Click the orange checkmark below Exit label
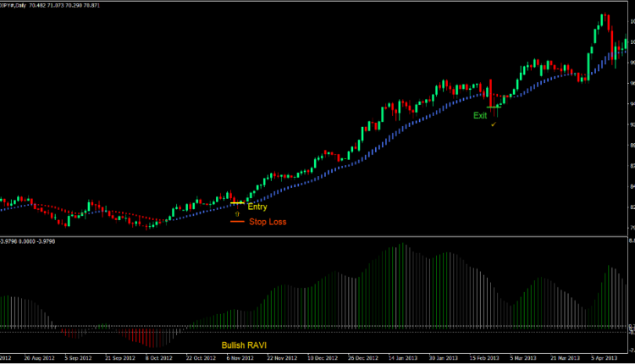The height and width of the screenshot is (364, 635). click(x=493, y=124)
